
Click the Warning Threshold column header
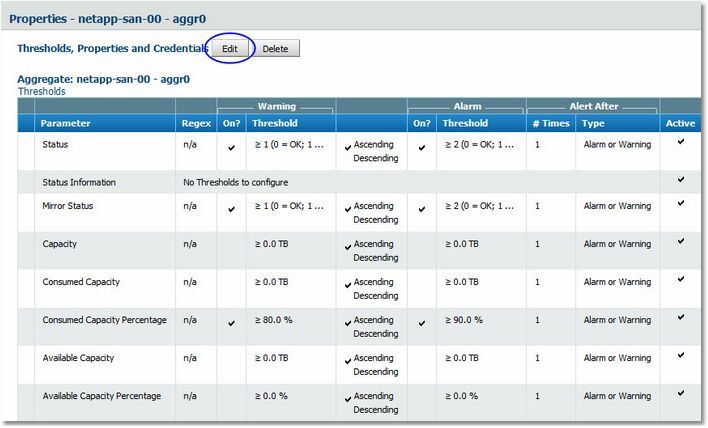(x=275, y=123)
